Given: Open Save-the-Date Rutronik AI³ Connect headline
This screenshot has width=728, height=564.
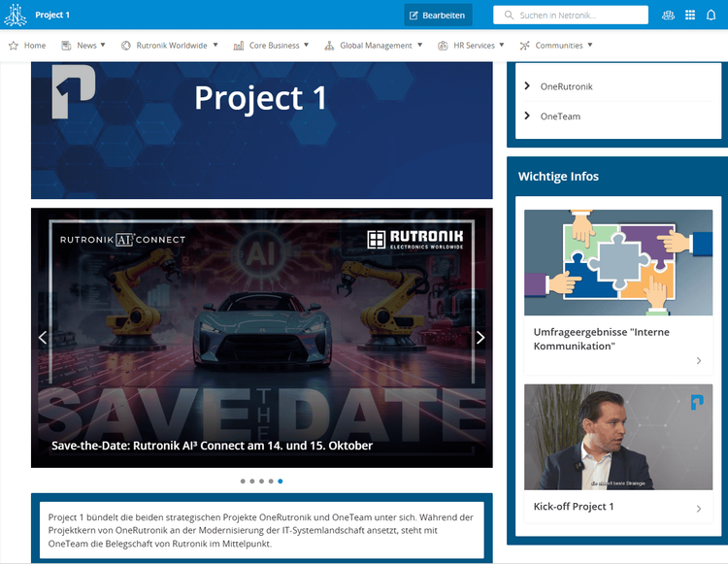Looking at the screenshot, I should [x=213, y=446].
